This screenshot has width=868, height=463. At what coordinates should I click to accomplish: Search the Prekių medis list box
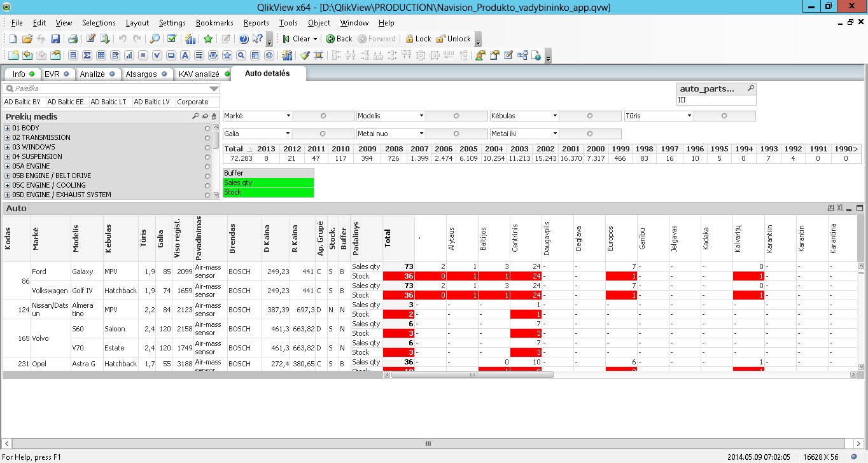(195, 116)
